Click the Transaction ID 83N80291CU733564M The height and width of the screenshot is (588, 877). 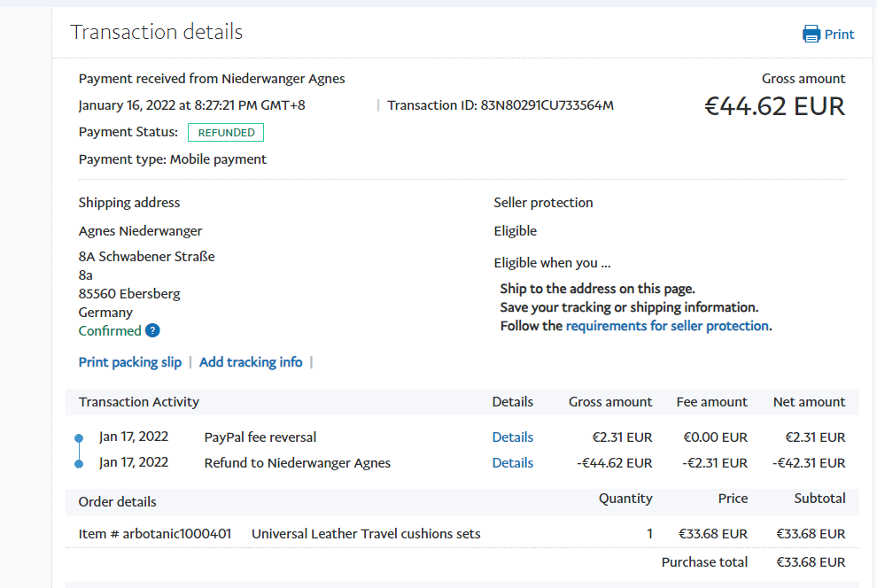coord(547,105)
